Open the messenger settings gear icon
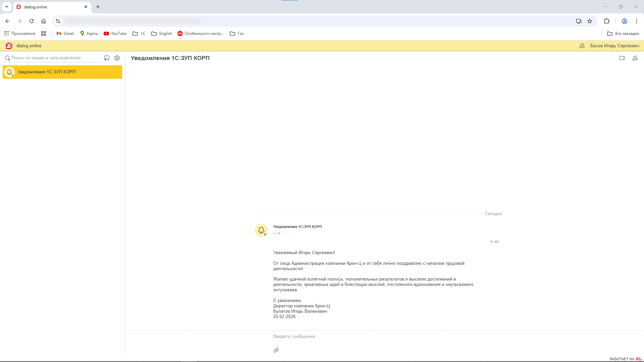 pyautogui.click(x=117, y=58)
